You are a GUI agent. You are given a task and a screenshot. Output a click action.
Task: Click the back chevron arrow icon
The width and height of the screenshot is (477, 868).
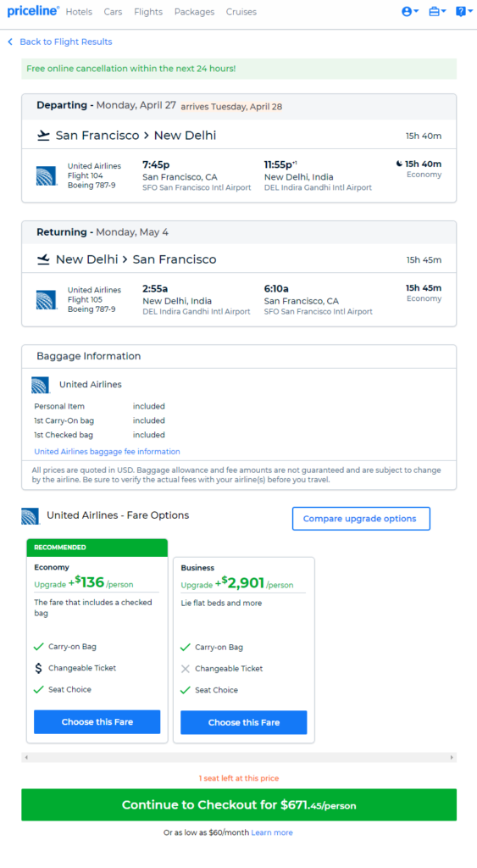(10, 42)
